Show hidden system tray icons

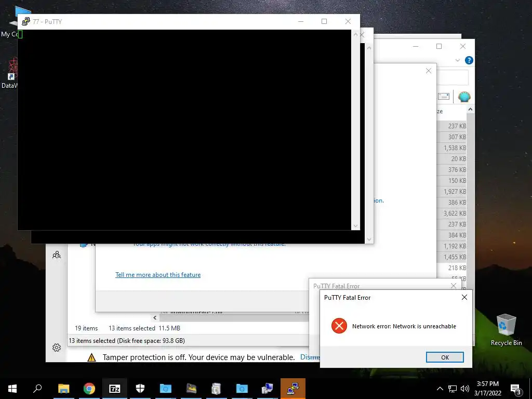440,389
